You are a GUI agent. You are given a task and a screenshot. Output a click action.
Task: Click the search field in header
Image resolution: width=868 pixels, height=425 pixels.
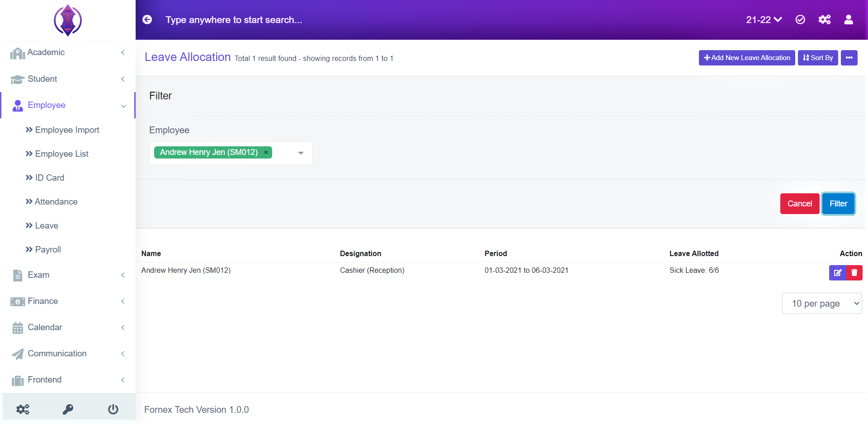click(234, 20)
